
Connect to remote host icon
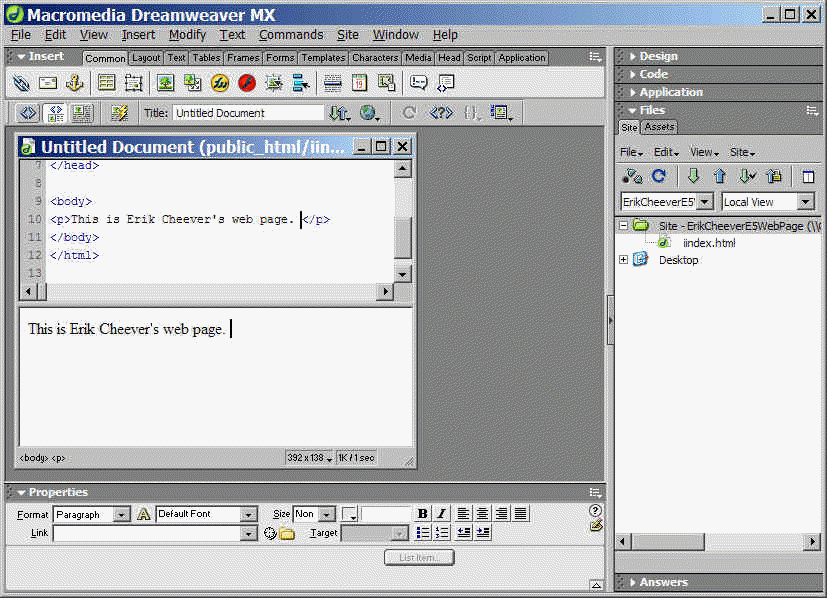[632, 176]
